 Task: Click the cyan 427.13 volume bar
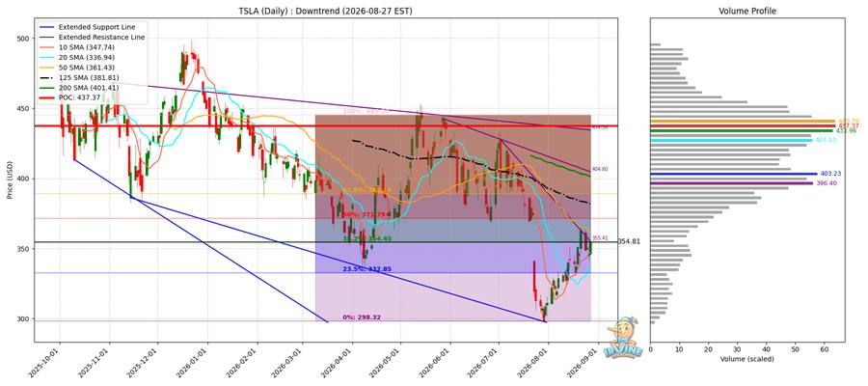(731, 141)
